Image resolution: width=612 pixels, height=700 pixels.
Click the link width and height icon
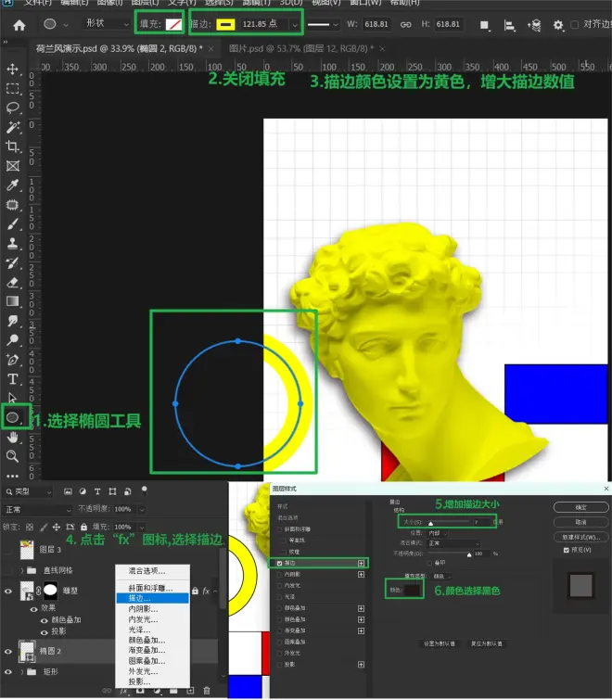[405, 24]
